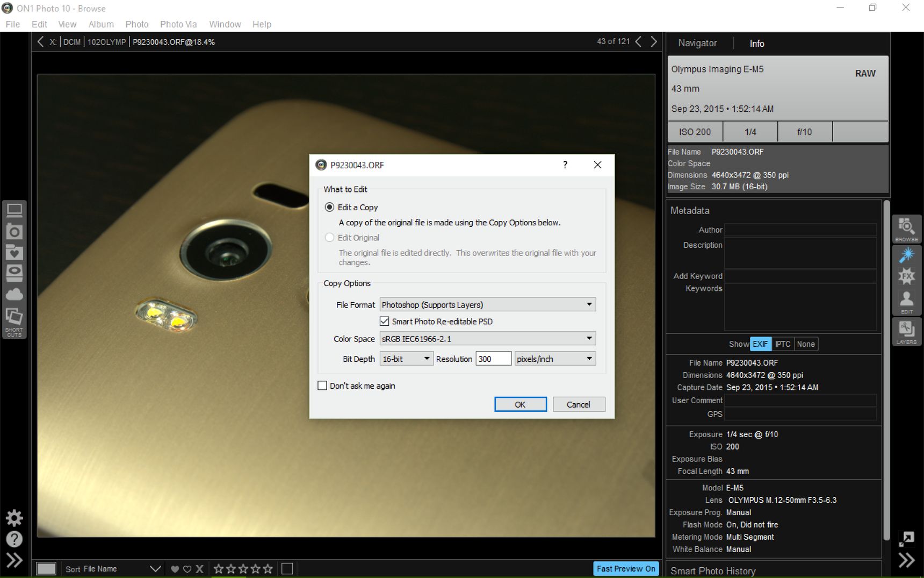
Task: Show previous photo arrow beside 43 of 121
Action: tap(638, 41)
